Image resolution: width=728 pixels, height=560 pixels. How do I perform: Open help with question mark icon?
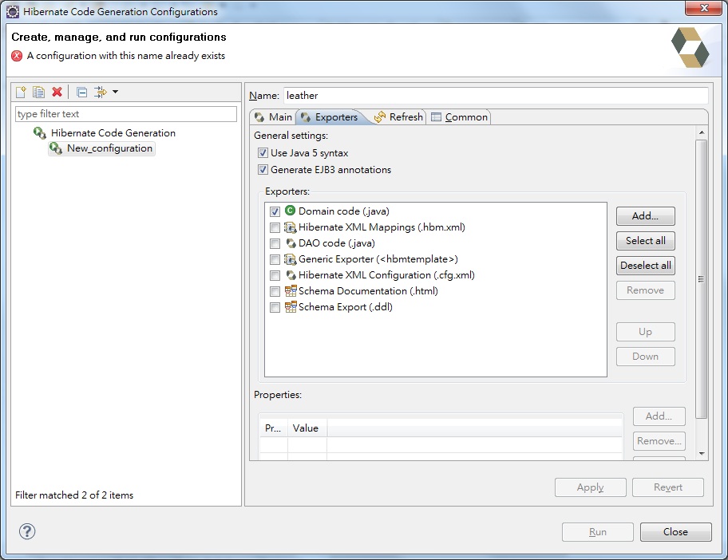click(x=27, y=531)
